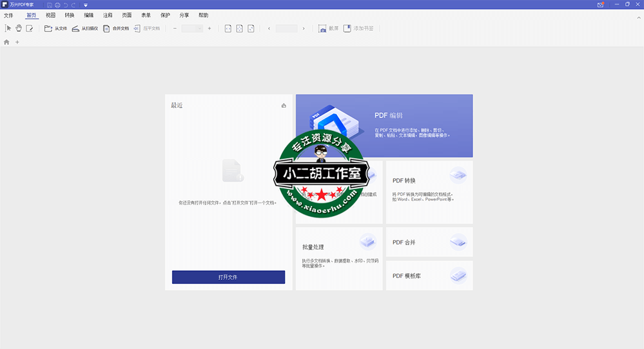Select the arrow selection tool
644x349 pixels.
tap(8, 28)
